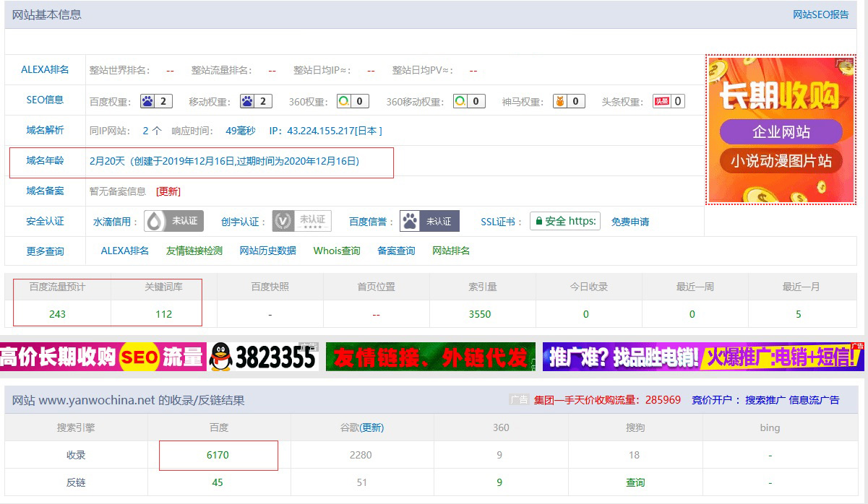Open the 免费申请 SSL link

pyautogui.click(x=630, y=222)
